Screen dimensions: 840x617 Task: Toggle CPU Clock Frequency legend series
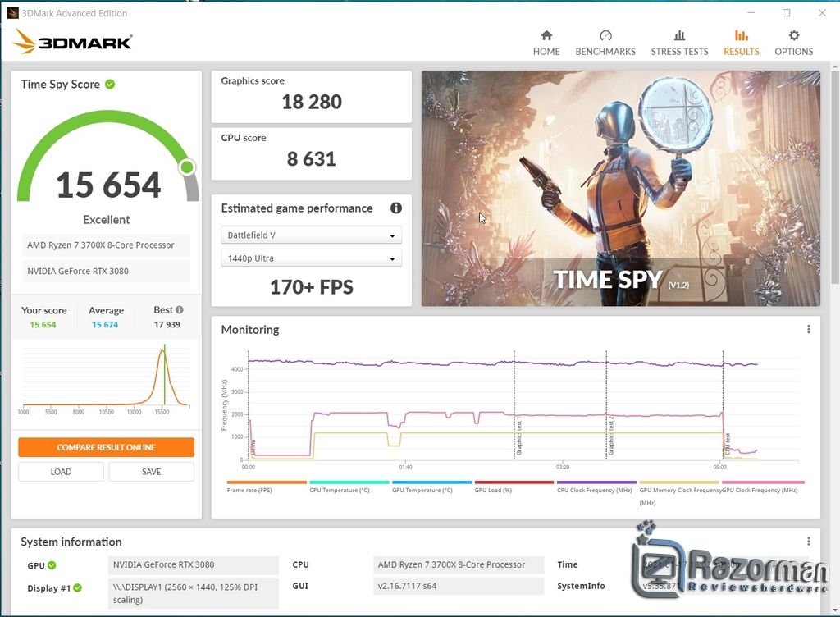click(x=596, y=487)
